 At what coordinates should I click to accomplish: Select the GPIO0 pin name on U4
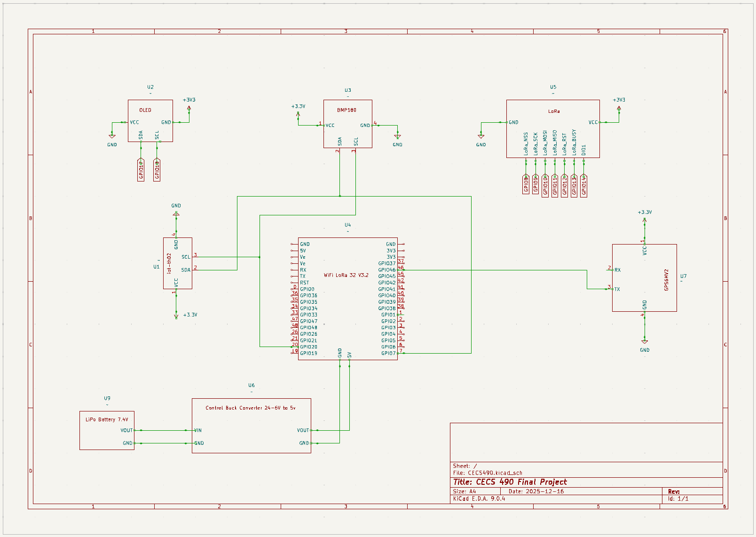tap(307, 289)
